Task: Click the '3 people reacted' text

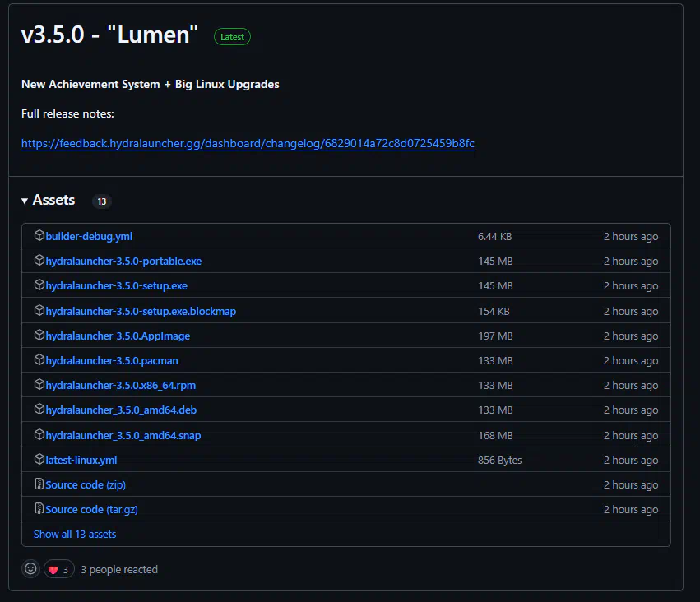Action: click(x=119, y=569)
